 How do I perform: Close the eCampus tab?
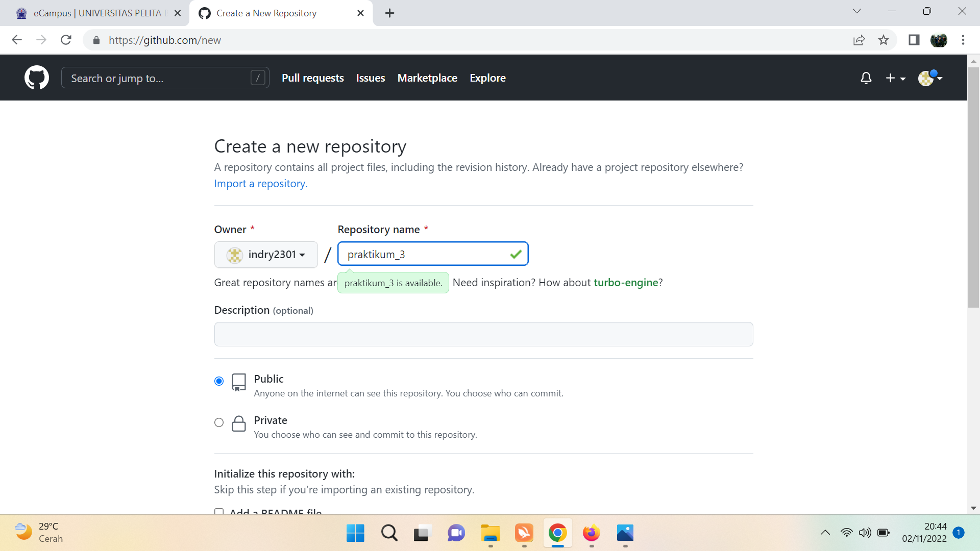[178, 13]
